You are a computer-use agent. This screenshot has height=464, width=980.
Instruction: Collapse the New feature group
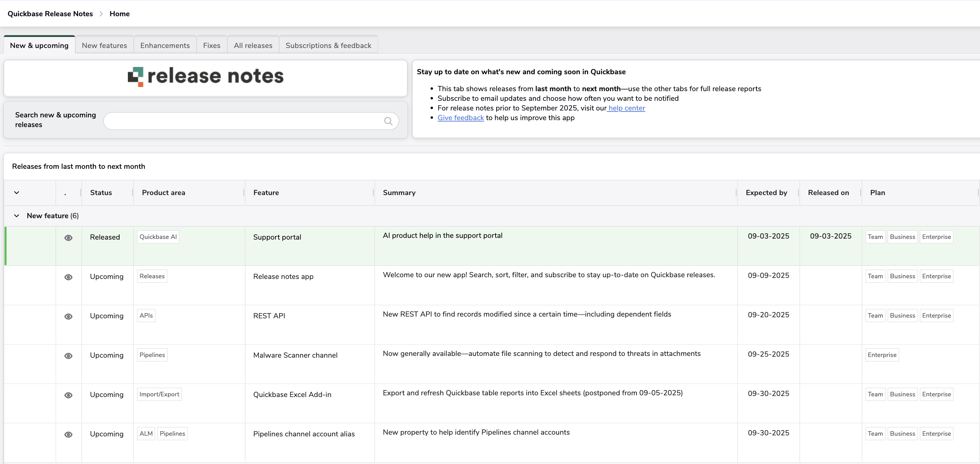pos(17,216)
